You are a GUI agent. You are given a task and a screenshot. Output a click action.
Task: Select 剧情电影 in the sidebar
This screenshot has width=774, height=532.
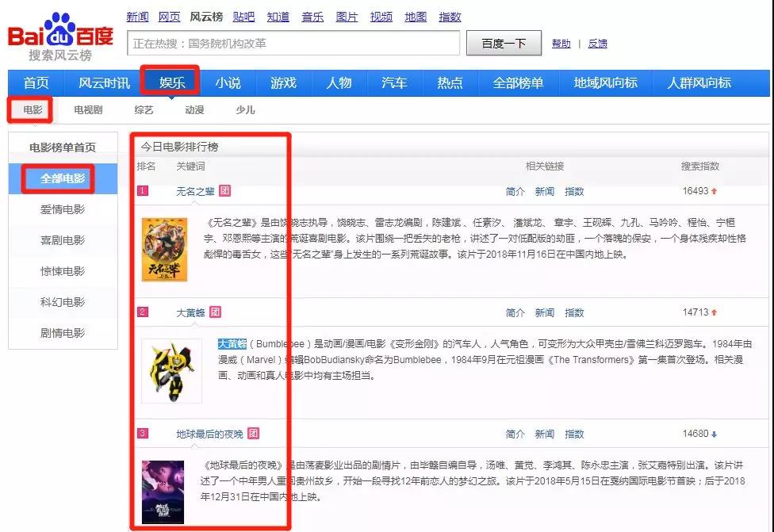(63, 333)
